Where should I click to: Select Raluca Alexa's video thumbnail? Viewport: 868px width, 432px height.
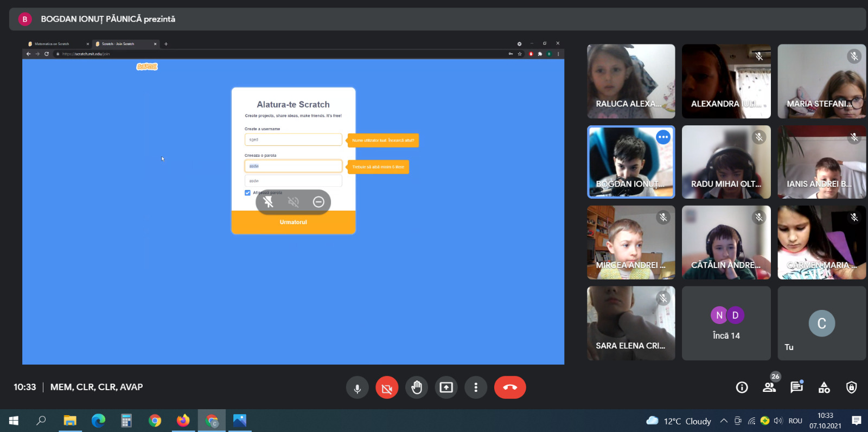pos(631,81)
